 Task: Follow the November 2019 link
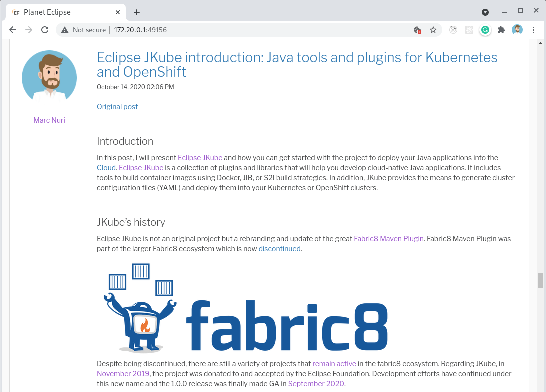(x=123, y=374)
